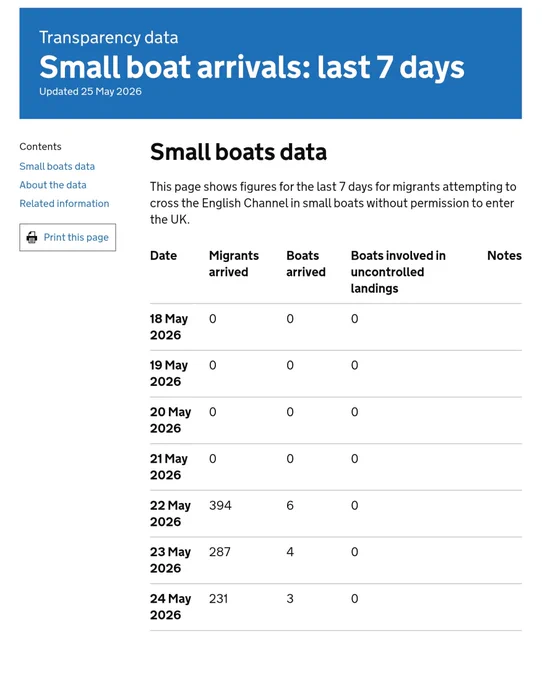This screenshot has width=542, height=680.
Task: Click the Transparency data label in banner
Action: click(x=108, y=38)
